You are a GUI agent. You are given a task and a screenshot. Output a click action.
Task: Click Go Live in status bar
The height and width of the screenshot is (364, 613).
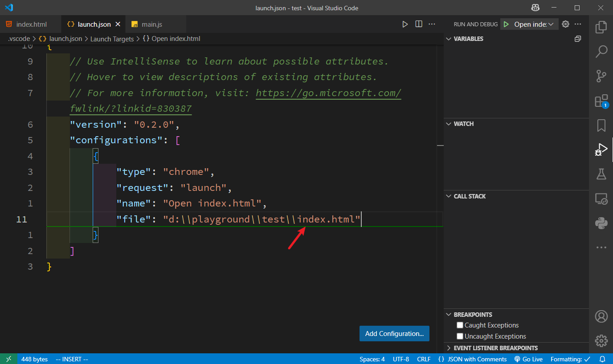coord(528,359)
